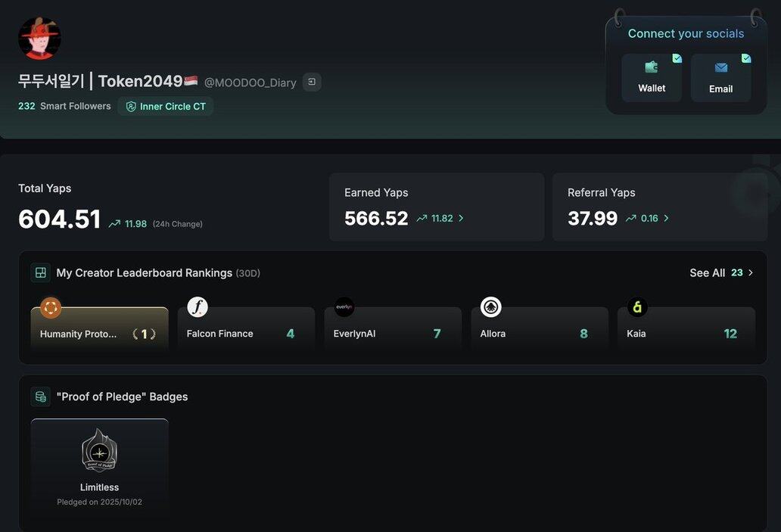Image resolution: width=781 pixels, height=532 pixels.
Task: Expand Earned Yaps details chevron
Action: pos(461,219)
